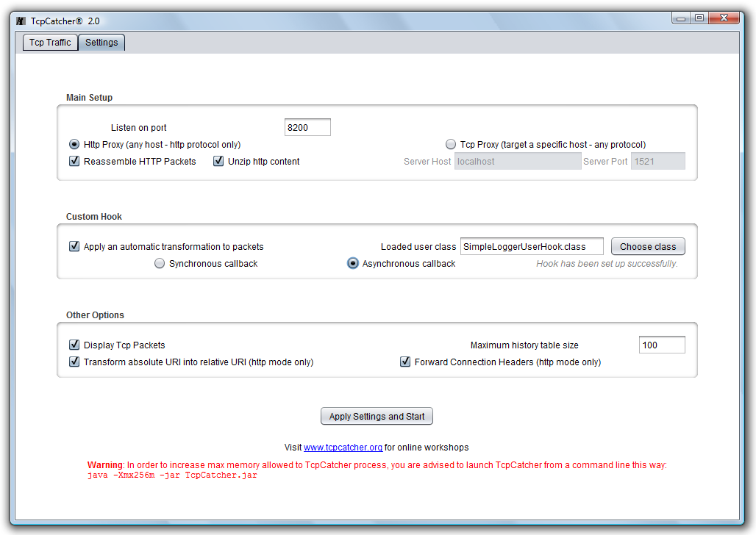Select Asynchronous callback option

(353, 263)
